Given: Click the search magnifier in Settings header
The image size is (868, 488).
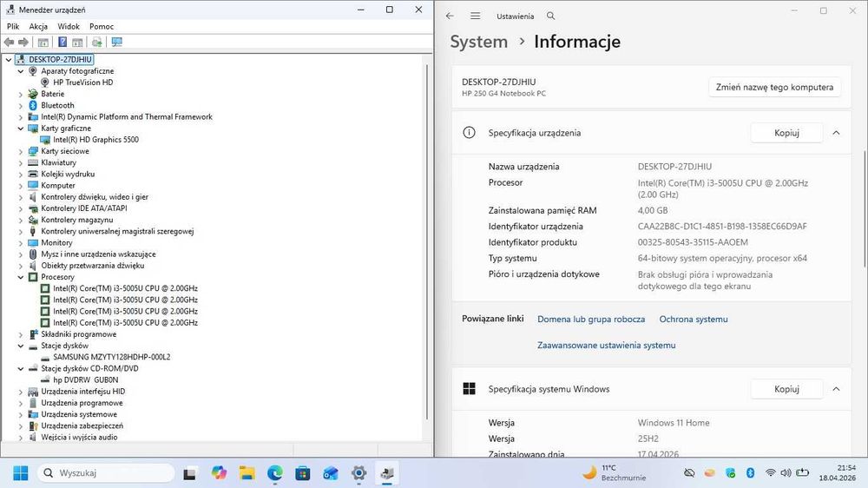Looking at the screenshot, I should click(x=551, y=16).
